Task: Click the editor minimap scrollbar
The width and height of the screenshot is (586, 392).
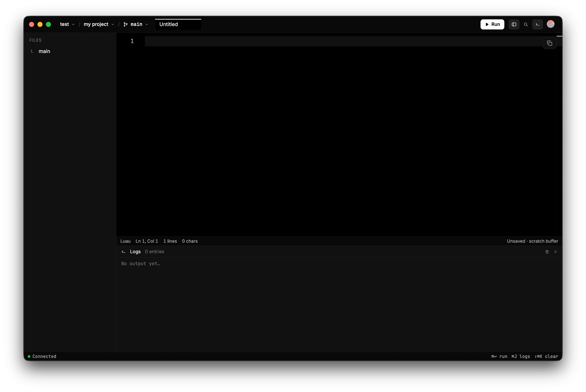Action: (559, 135)
